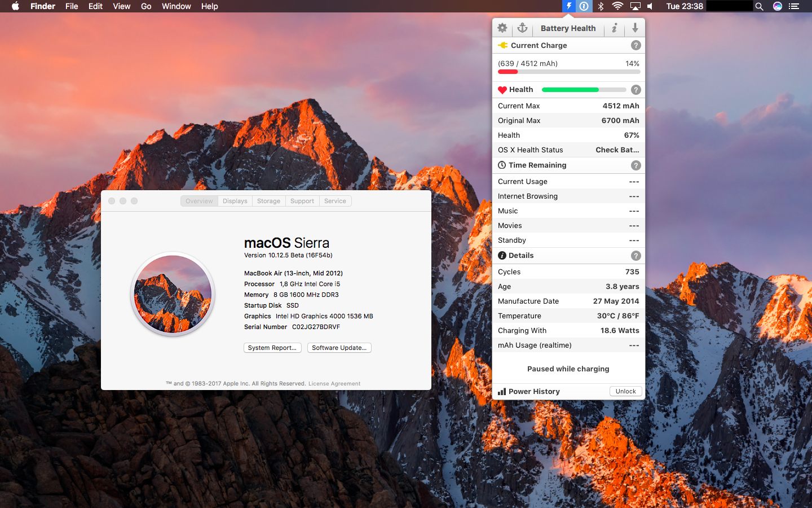Open help for Current Charge section

point(636,45)
